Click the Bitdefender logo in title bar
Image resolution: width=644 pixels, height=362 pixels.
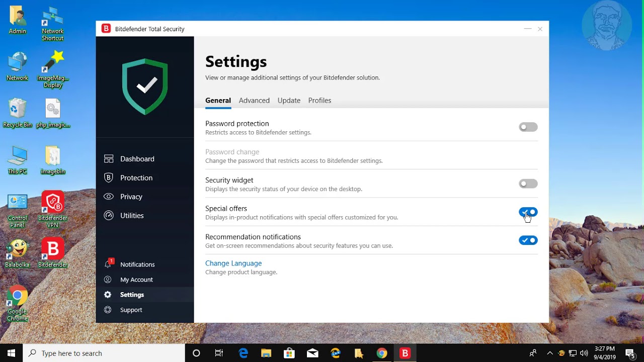pyautogui.click(x=106, y=29)
